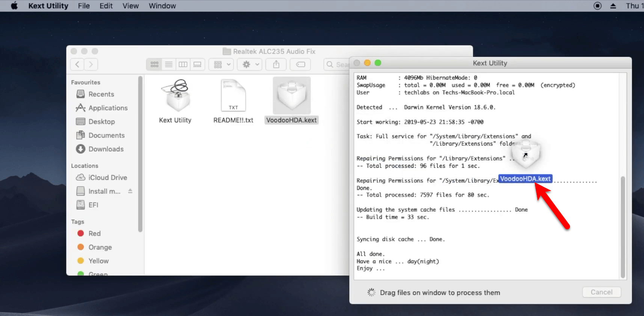Select the Kext Utility app icon
Screen dimensions: 644x316
click(175, 95)
